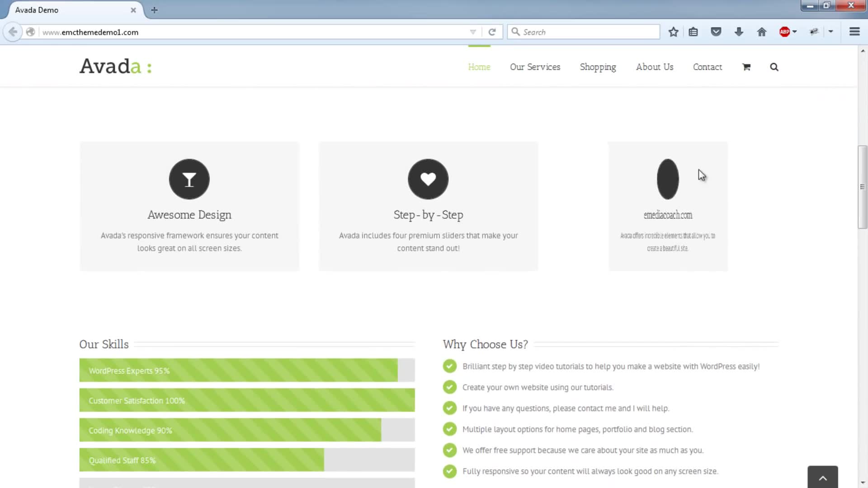The image size is (868, 488).
Task: Open the Pocket save icon
Action: point(716,32)
